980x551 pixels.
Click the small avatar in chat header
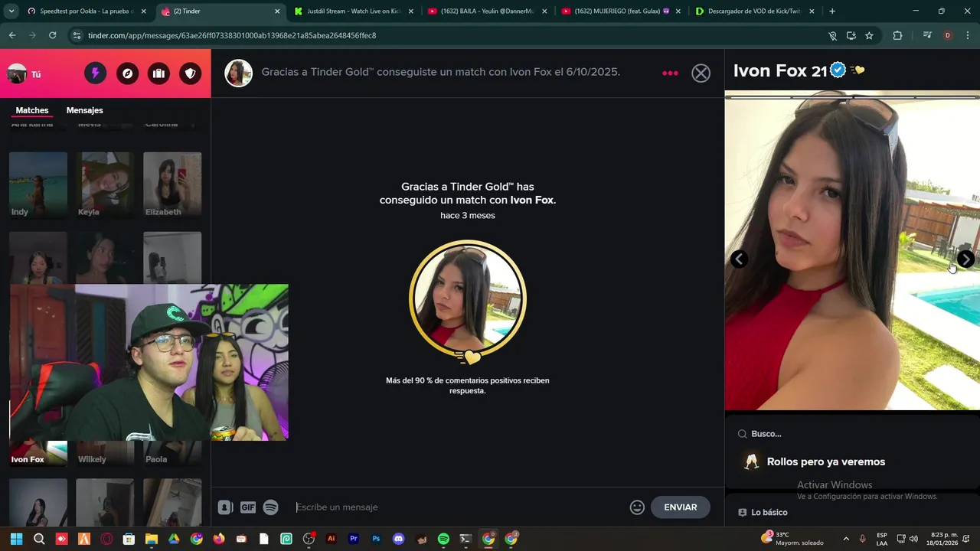coord(238,73)
